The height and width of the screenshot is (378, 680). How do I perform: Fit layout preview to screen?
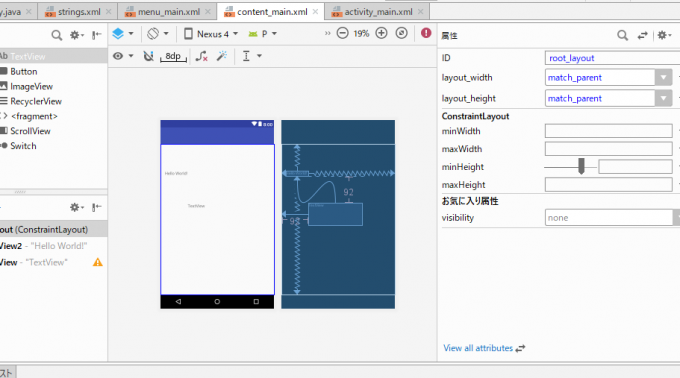click(x=402, y=33)
